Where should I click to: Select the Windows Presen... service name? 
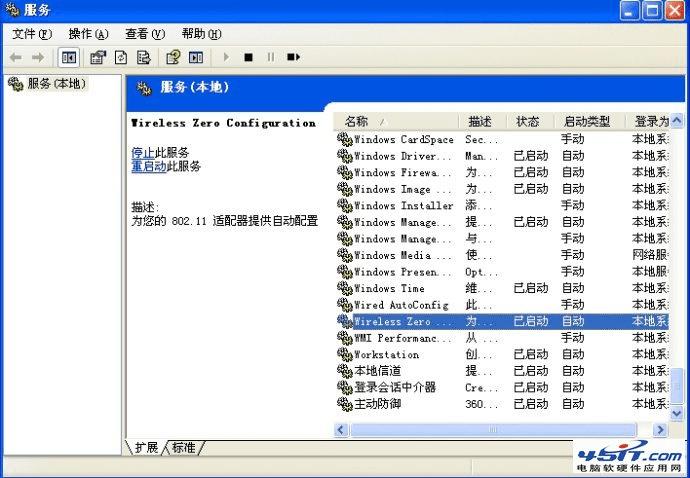[403, 272]
